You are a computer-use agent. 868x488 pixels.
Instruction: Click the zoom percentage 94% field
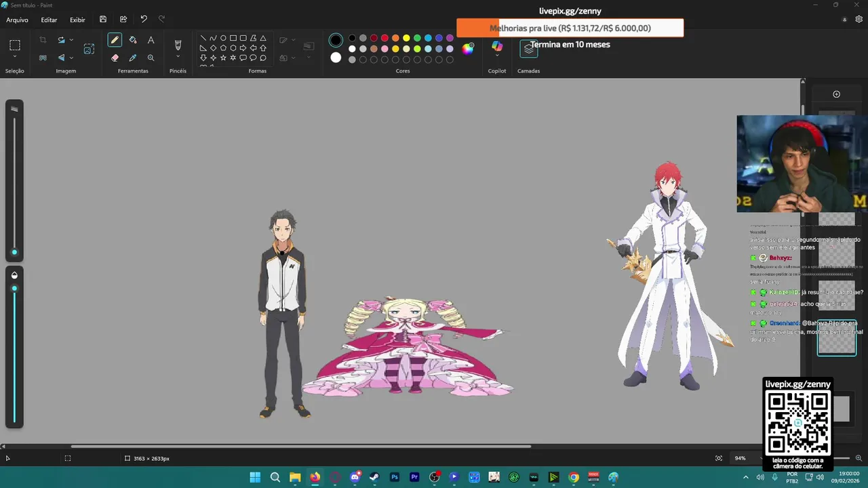[x=740, y=458]
